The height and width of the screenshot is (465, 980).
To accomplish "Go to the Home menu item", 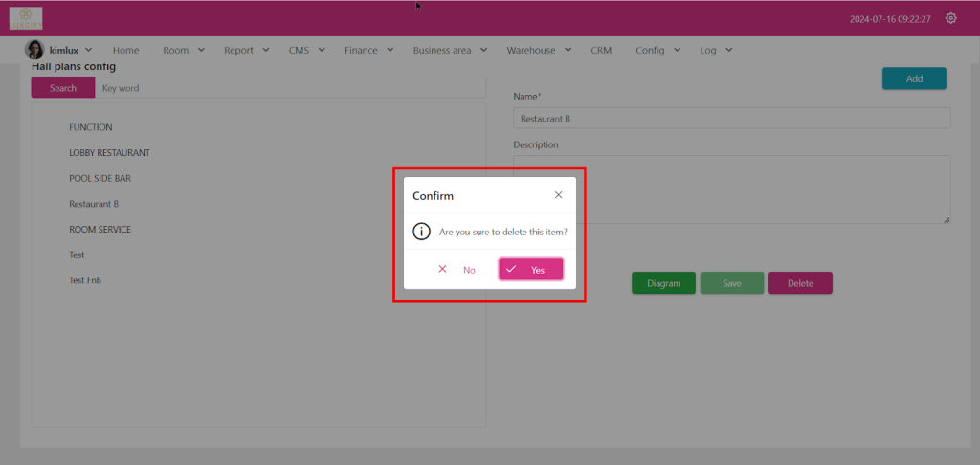I will coord(125,50).
